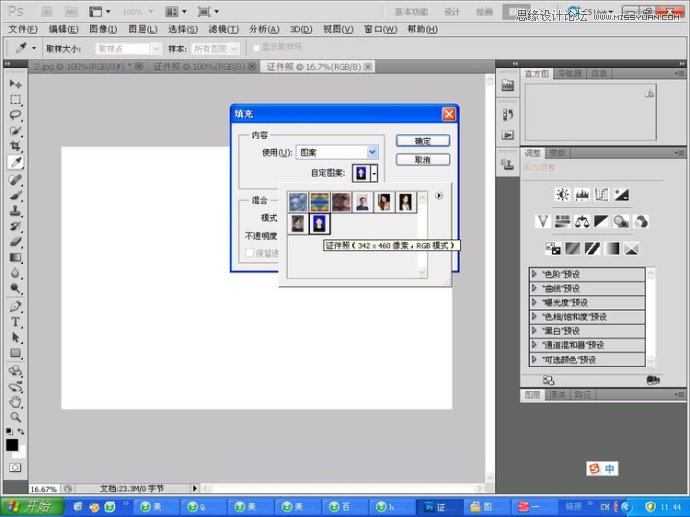The height and width of the screenshot is (517, 690).
Task: Open the 使用 dropdown in the Fill dialog
Action: [x=372, y=152]
